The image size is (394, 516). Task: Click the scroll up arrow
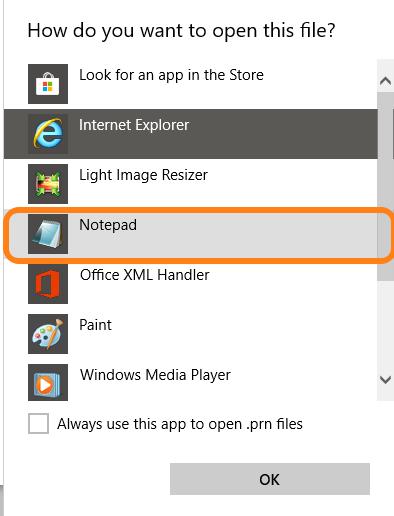pyautogui.click(x=385, y=80)
